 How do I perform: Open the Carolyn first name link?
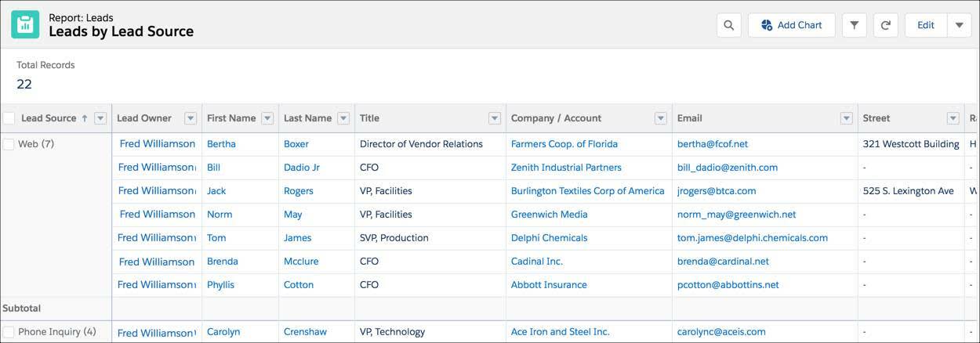223,332
